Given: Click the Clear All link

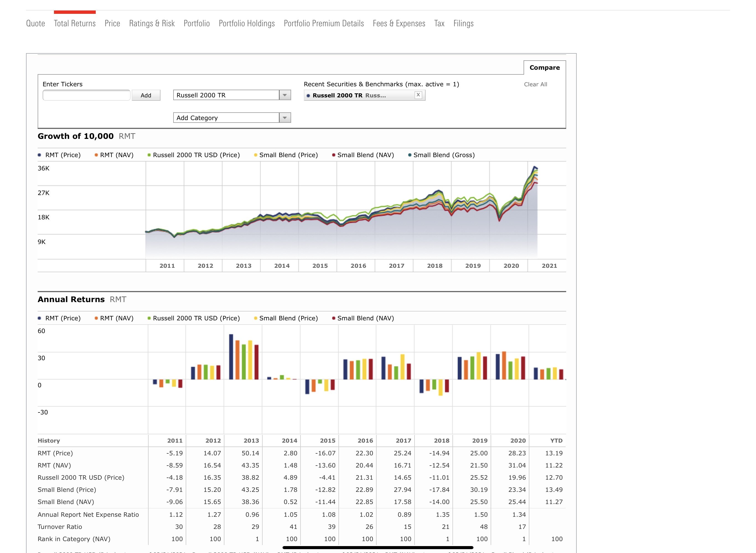Looking at the screenshot, I should click(535, 84).
